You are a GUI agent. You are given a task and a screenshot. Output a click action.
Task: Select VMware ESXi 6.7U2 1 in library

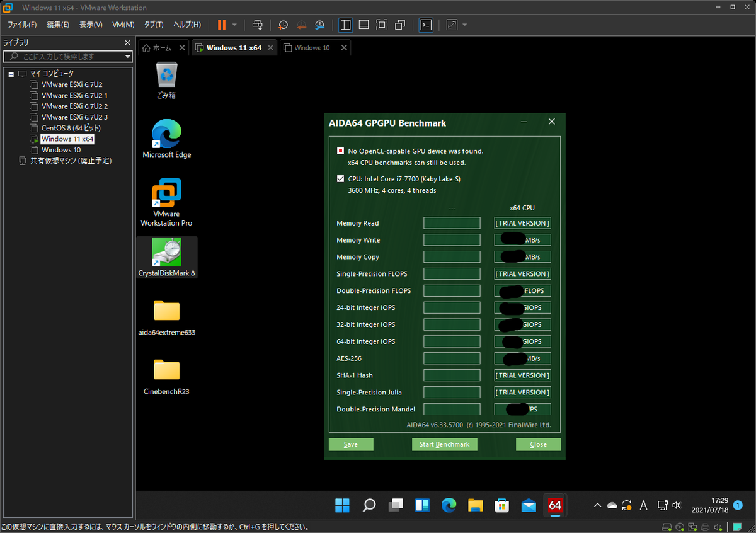[74, 95]
